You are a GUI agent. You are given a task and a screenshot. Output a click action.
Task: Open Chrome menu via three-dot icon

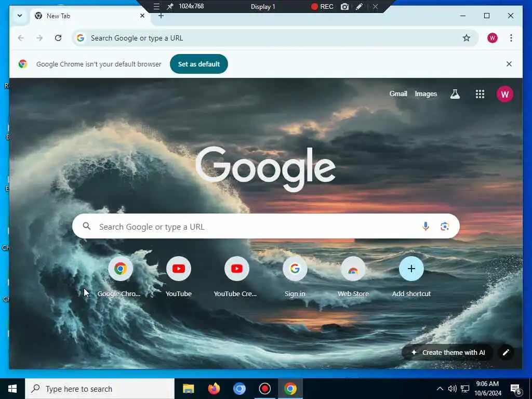(x=511, y=38)
